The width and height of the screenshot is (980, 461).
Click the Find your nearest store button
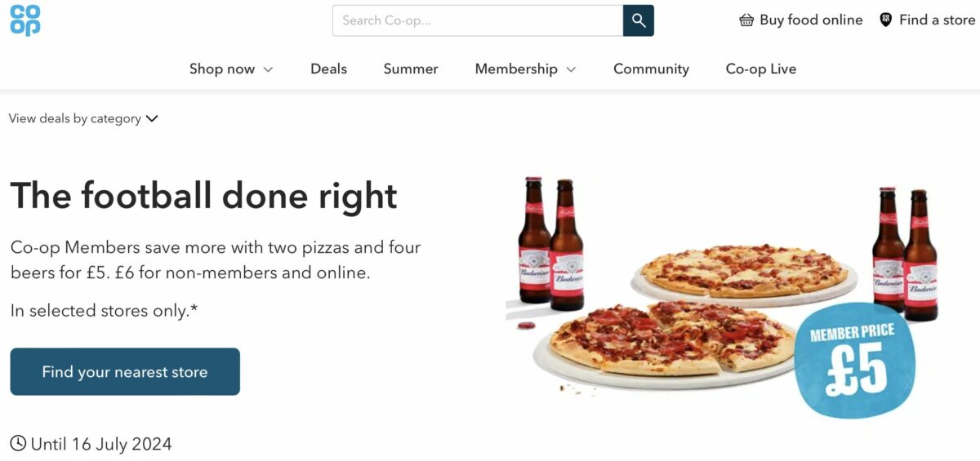[125, 372]
